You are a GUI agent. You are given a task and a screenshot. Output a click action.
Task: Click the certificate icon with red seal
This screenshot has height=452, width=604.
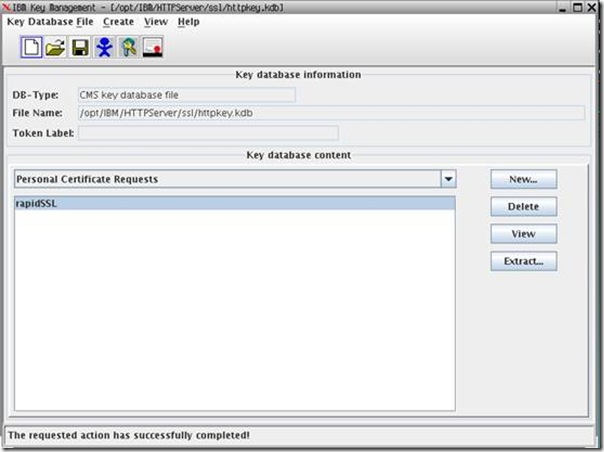(x=153, y=48)
